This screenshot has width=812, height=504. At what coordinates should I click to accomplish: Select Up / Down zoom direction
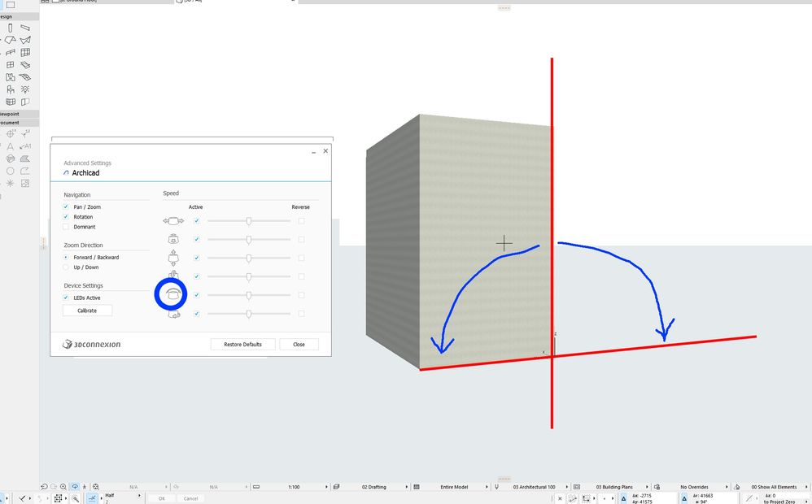click(x=66, y=267)
